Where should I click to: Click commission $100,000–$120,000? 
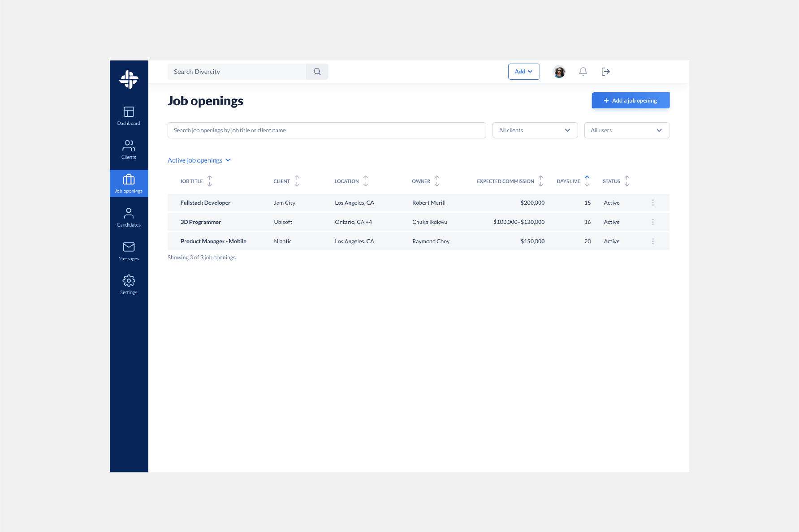519,222
